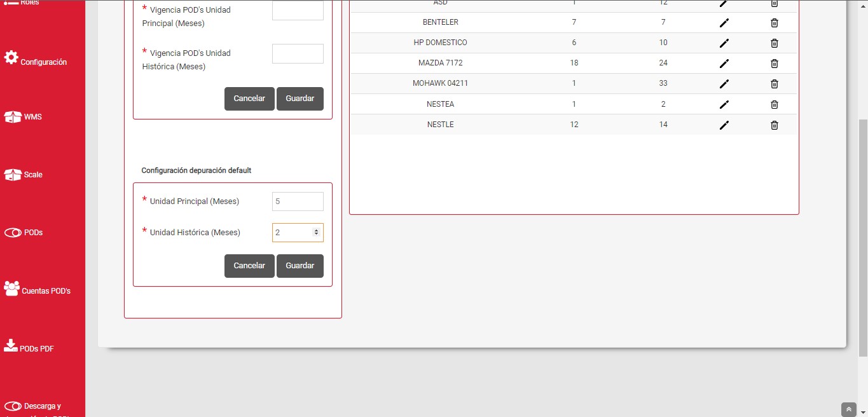Click the PODs PDF download icon
The height and width of the screenshot is (417, 868).
click(11, 345)
